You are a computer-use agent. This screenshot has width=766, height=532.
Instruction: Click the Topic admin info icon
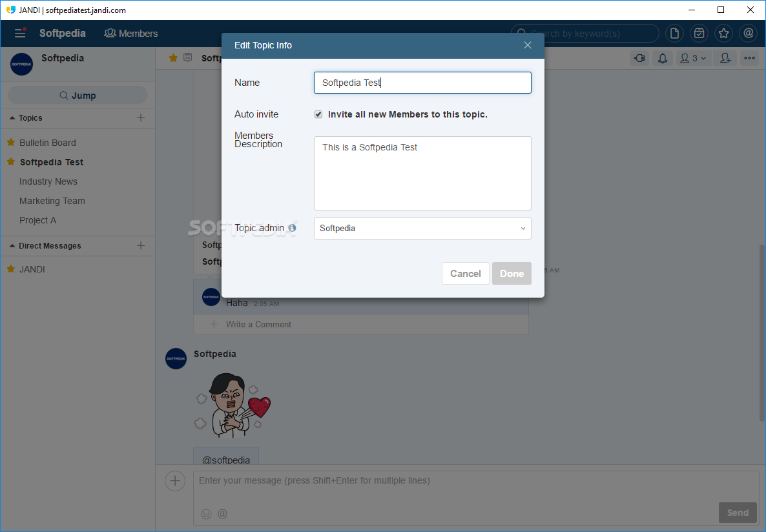click(x=292, y=228)
